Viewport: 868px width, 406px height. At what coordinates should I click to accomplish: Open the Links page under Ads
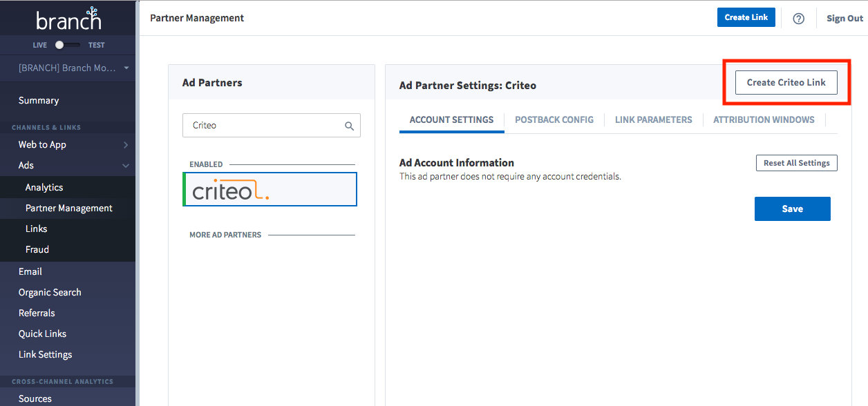pyautogui.click(x=37, y=229)
